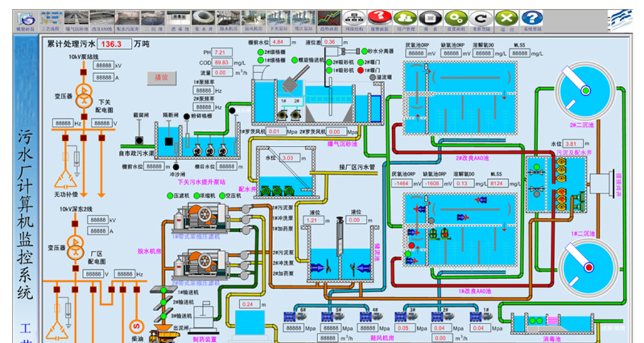The image size is (644, 343).
Task: Click the 重新登陆 re-login arrow icon
Action: 481,18
